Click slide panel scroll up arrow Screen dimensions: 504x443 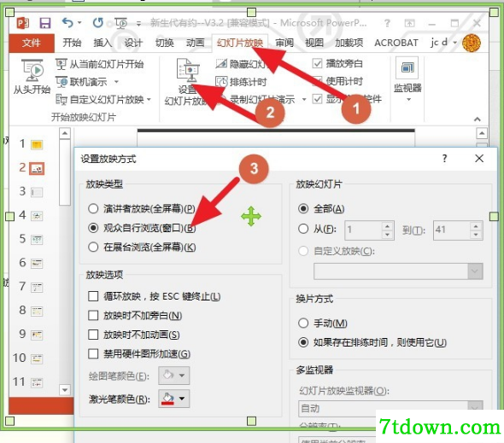tap(65, 133)
